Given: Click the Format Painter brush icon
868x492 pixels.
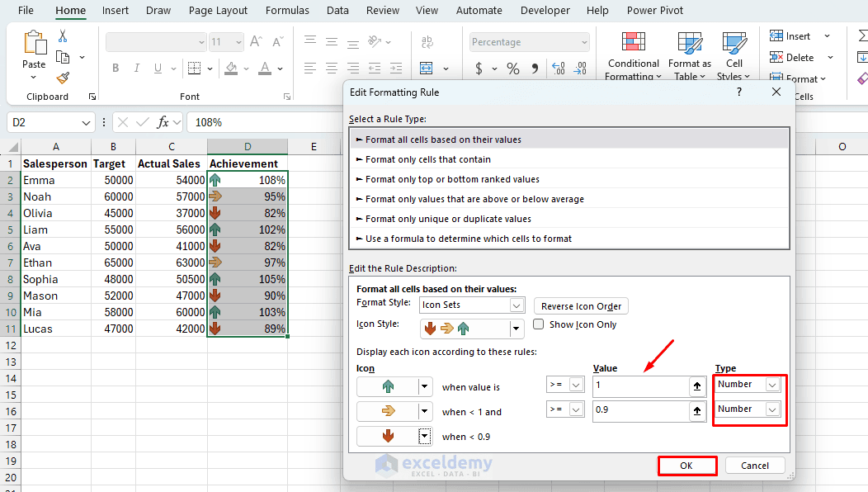Looking at the screenshot, I should (63, 78).
